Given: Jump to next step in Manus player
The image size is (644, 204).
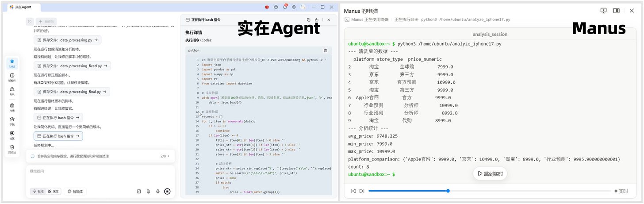Looking at the screenshot, I should (x=362, y=191).
